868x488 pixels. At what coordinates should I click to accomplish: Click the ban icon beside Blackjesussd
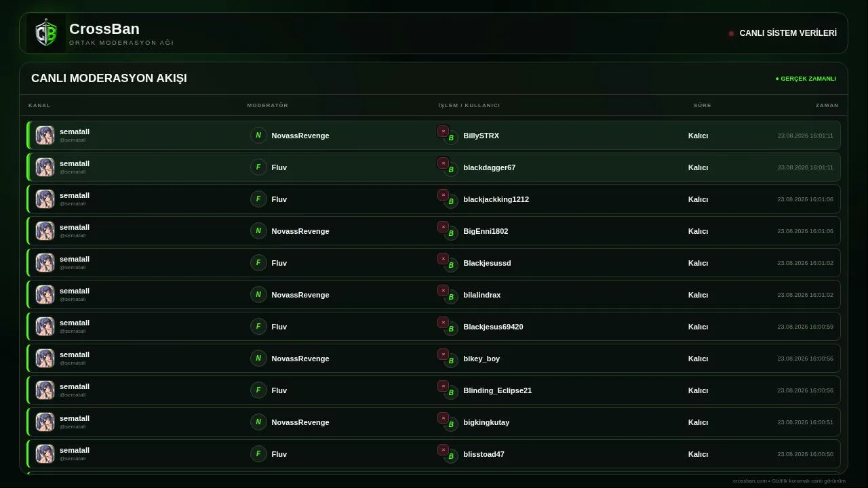click(x=443, y=259)
